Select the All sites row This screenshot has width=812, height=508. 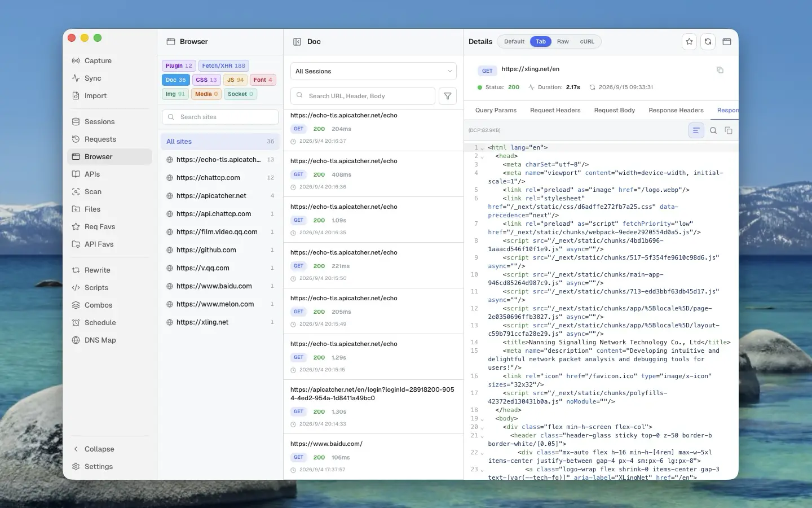pos(220,142)
